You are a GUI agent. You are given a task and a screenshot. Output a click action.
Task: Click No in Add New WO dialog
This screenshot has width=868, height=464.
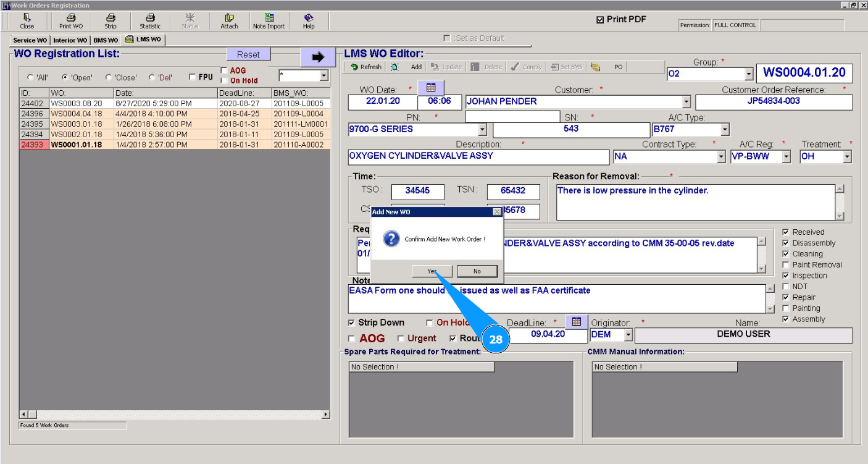coord(477,271)
